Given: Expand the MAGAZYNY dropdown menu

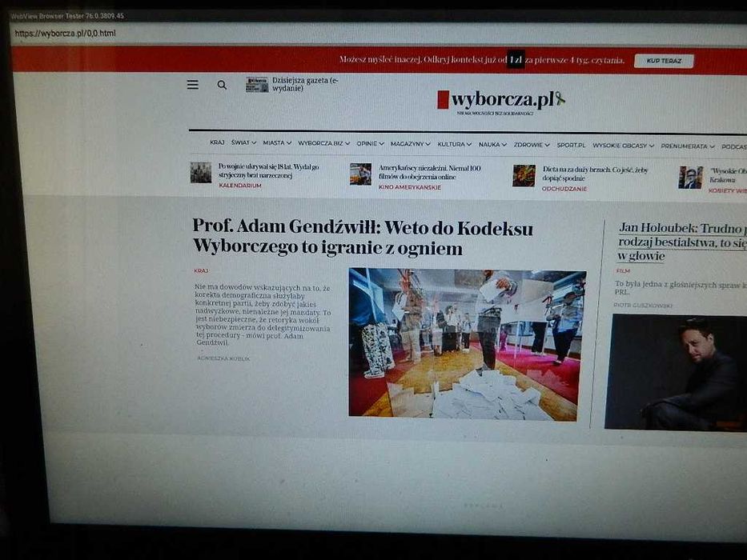Looking at the screenshot, I should click(x=411, y=144).
